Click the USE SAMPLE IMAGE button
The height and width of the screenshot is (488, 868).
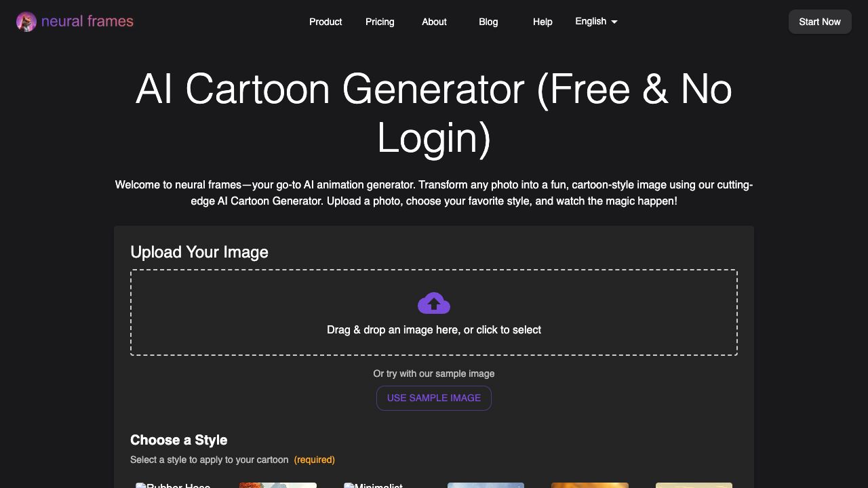(434, 398)
